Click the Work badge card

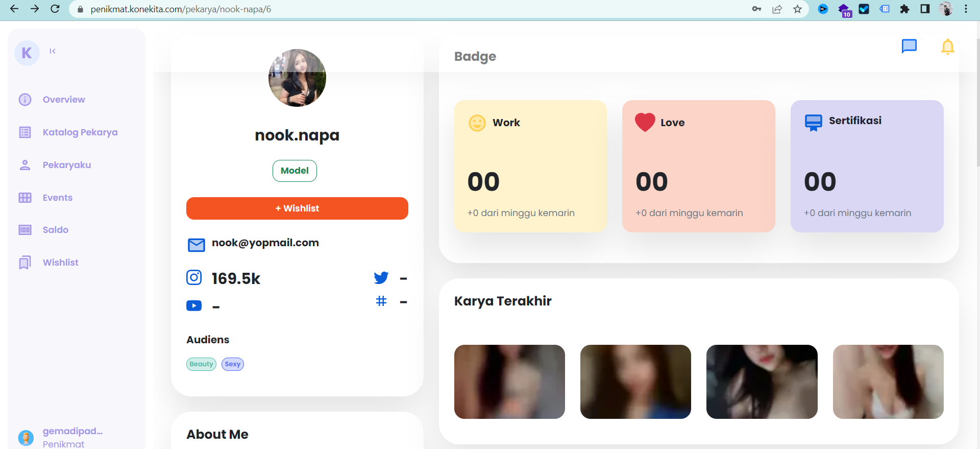(530, 166)
